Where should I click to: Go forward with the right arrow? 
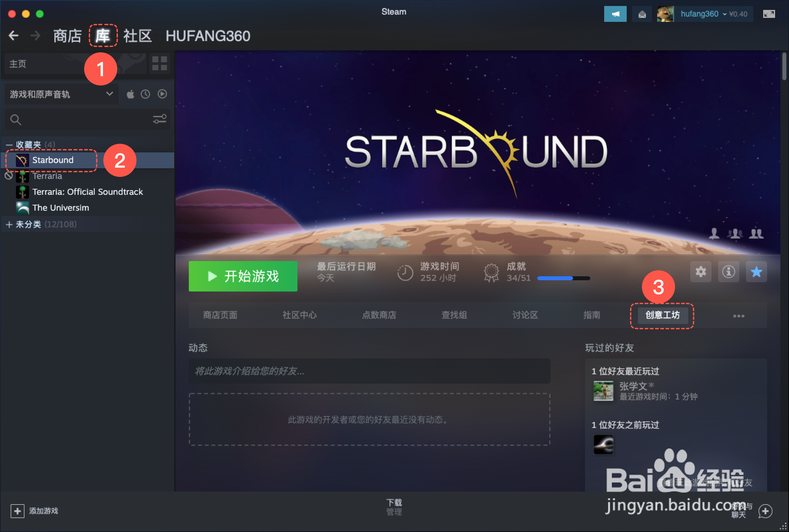click(35, 36)
